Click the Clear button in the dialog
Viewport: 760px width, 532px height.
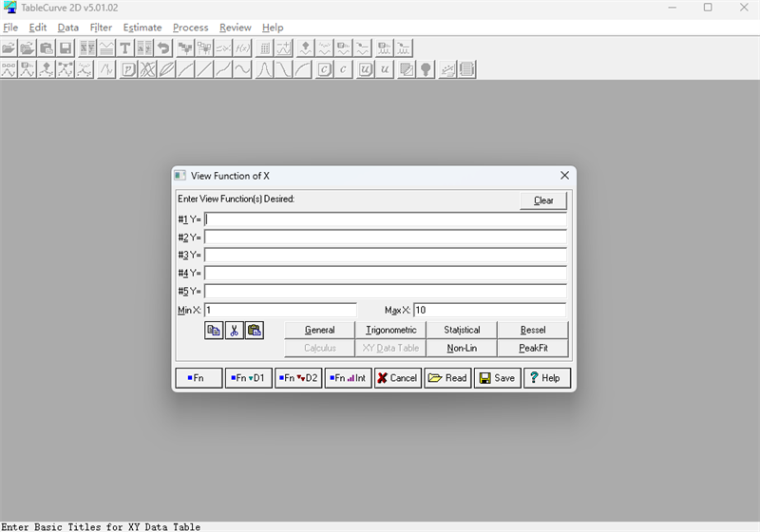pos(543,200)
